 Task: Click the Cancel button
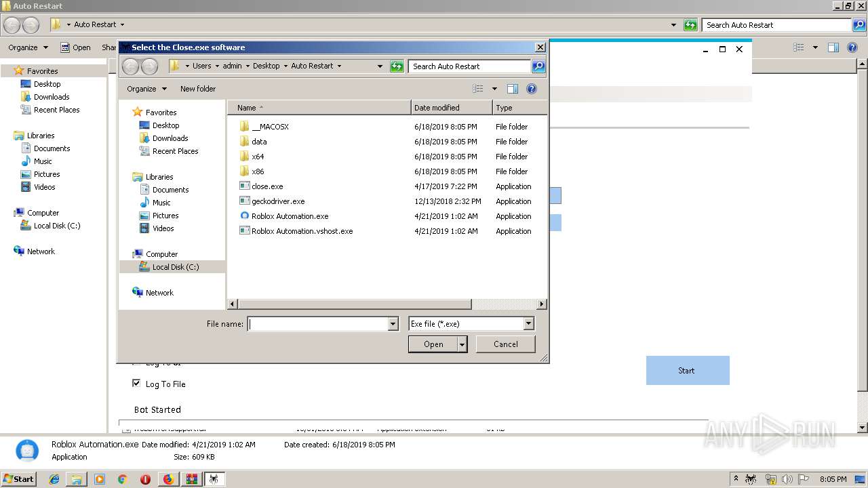click(x=505, y=344)
